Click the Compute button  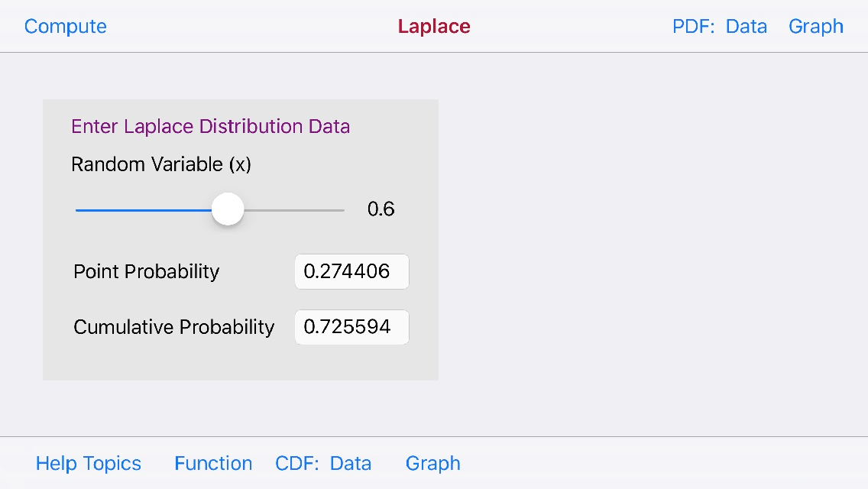pyautogui.click(x=65, y=26)
